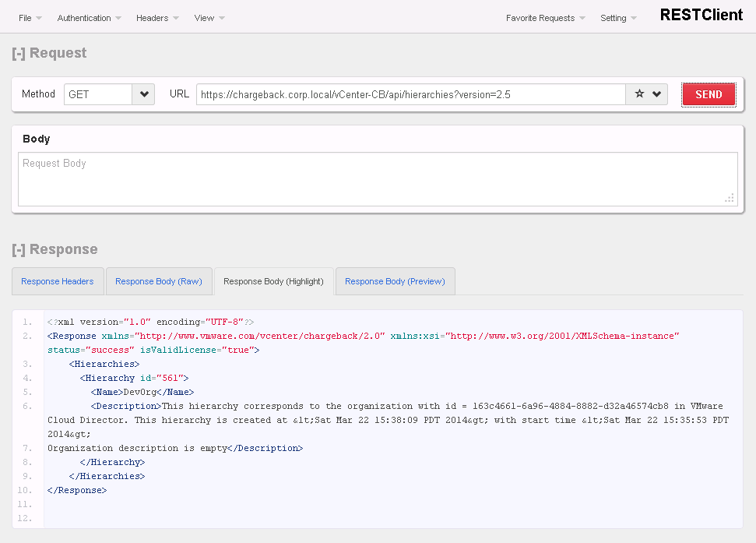Expand the HTTP Method dropdown
This screenshot has height=543, width=756.
coord(143,94)
